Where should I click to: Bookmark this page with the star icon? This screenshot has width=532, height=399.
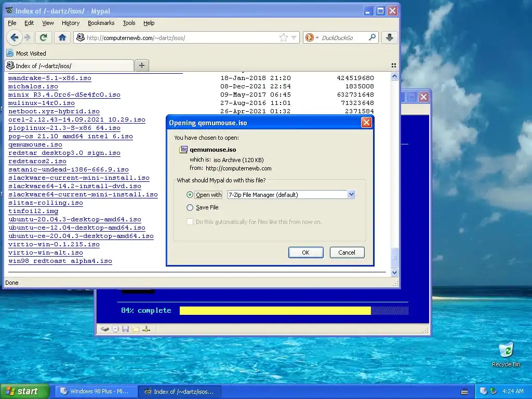[x=283, y=37]
